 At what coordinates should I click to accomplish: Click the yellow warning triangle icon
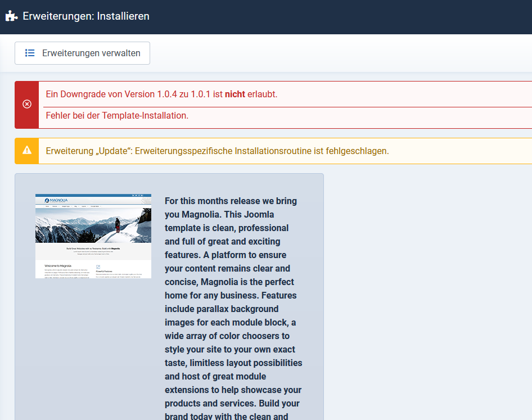26,150
